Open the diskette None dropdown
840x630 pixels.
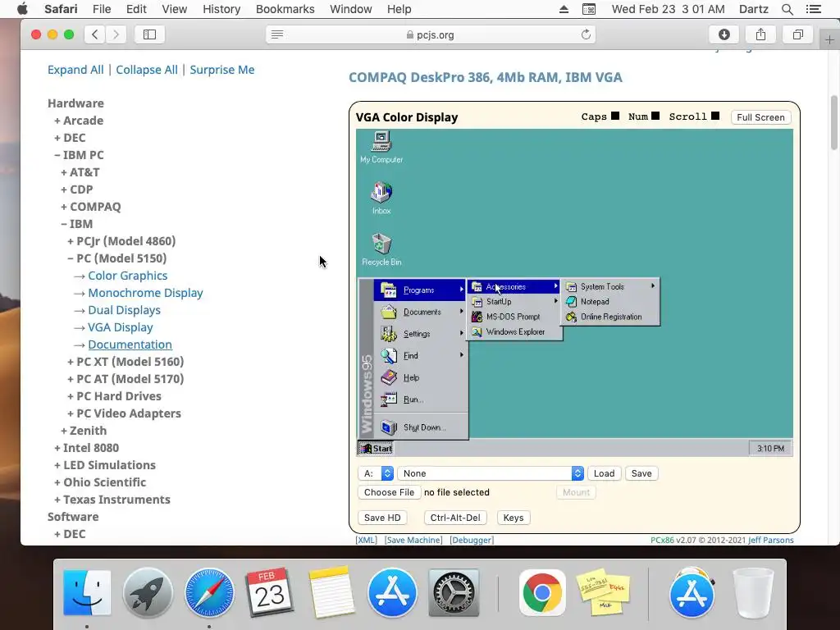pos(491,473)
